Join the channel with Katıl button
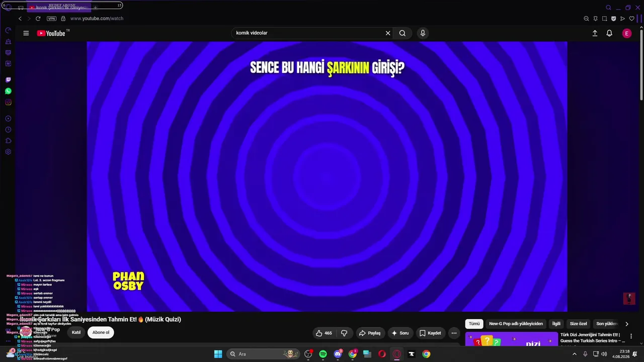 tap(76, 332)
